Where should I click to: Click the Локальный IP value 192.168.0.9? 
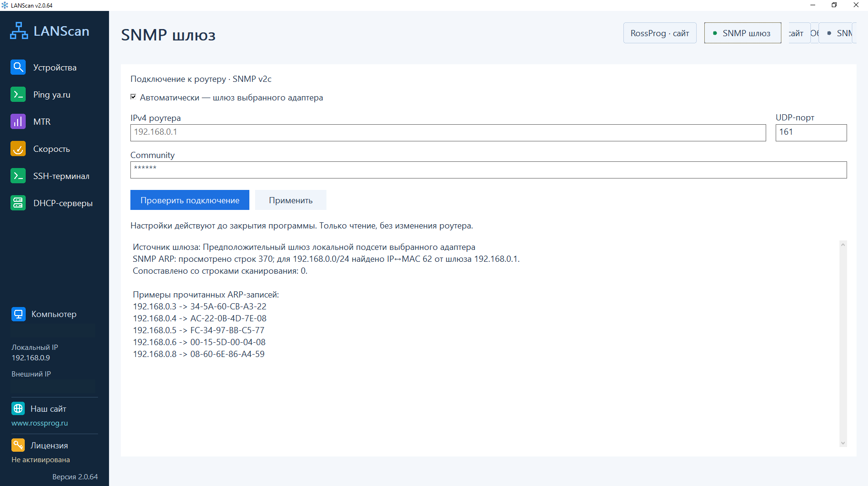pos(30,357)
